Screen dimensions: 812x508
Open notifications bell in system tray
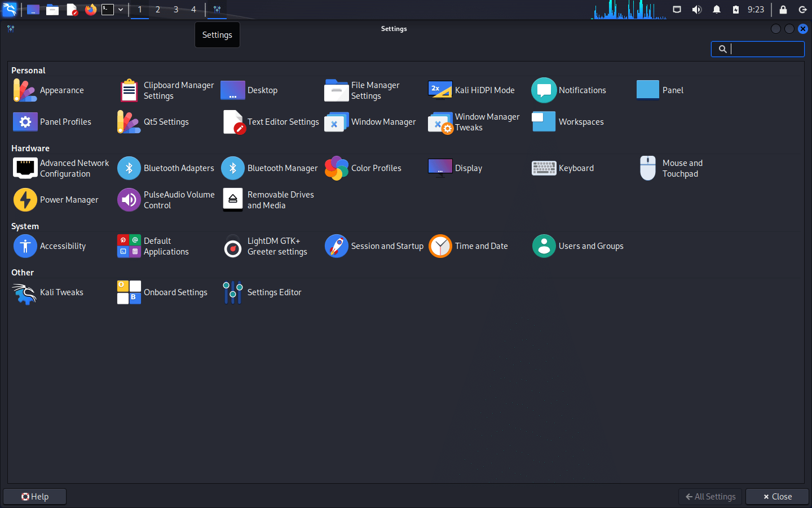(717, 10)
